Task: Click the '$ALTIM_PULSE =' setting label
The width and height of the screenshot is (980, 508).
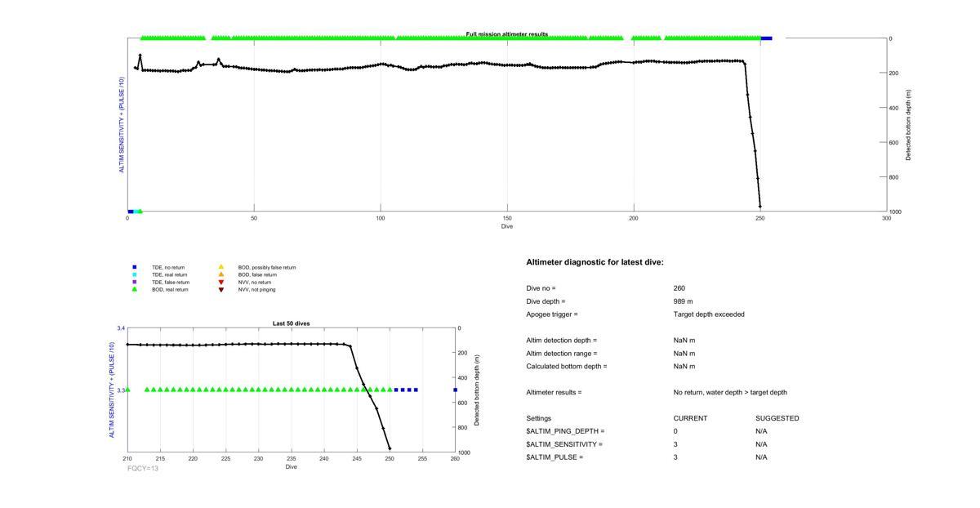Action: (x=555, y=457)
